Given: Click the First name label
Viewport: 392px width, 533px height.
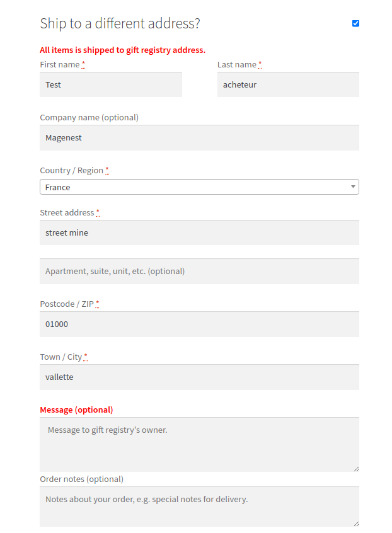Looking at the screenshot, I should click(x=60, y=64).
